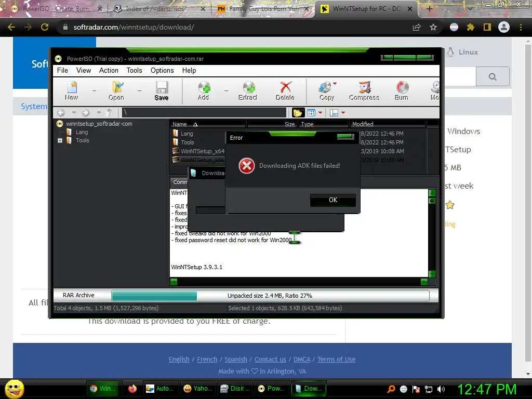Open the File menu
The width and height of the screenshot is (532, 399).
(62, 70)
